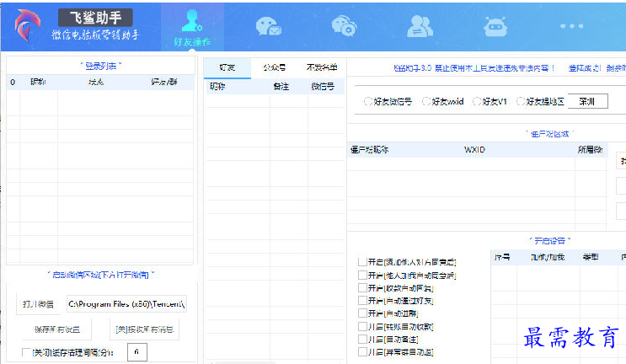Click the 飞鲨助手3.0 notice text

[474, 68]
